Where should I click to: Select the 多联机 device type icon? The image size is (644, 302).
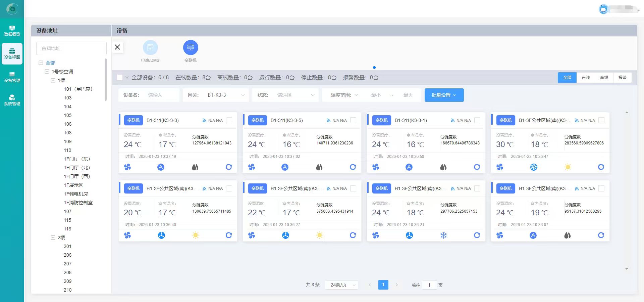(191, 48)
